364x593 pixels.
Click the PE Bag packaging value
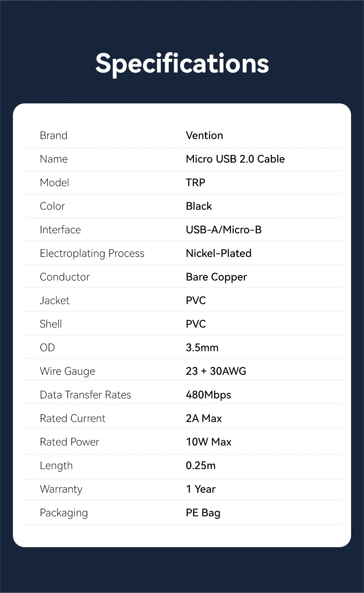click(x=203, y=513)
